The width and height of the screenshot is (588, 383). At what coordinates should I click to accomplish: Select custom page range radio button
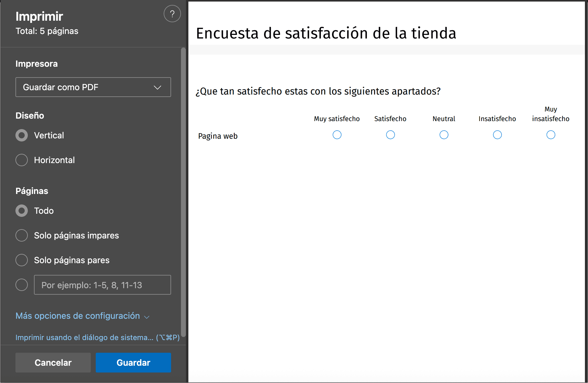point(22,285)
